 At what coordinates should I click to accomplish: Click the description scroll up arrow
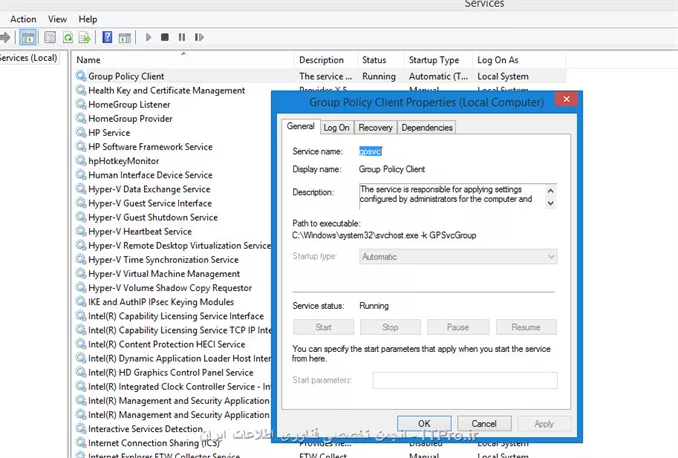coord(550,191)
